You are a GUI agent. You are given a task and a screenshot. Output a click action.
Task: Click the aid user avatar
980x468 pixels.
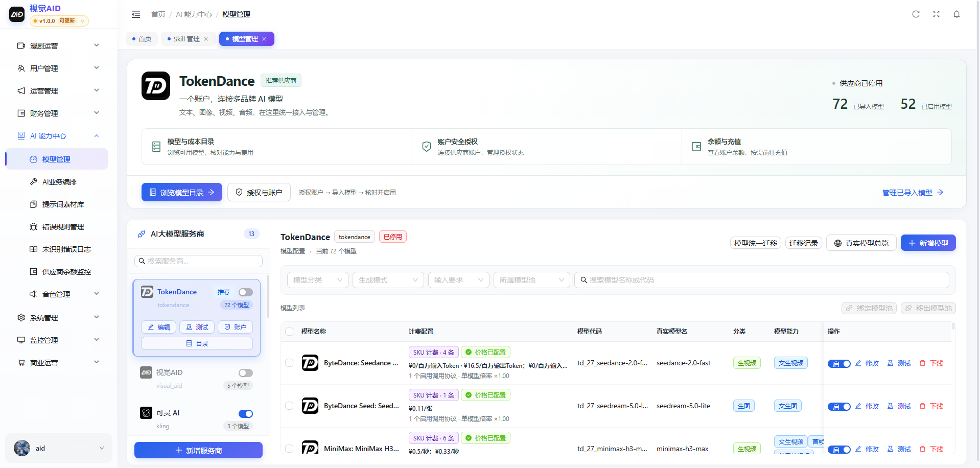click(x=22, y=448)
